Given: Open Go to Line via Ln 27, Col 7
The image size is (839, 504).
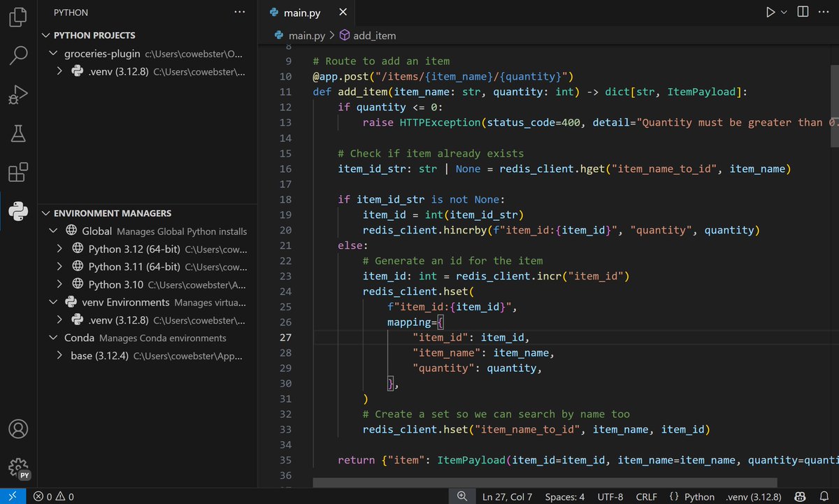Looking at the screenshot, I should [507, 497].
